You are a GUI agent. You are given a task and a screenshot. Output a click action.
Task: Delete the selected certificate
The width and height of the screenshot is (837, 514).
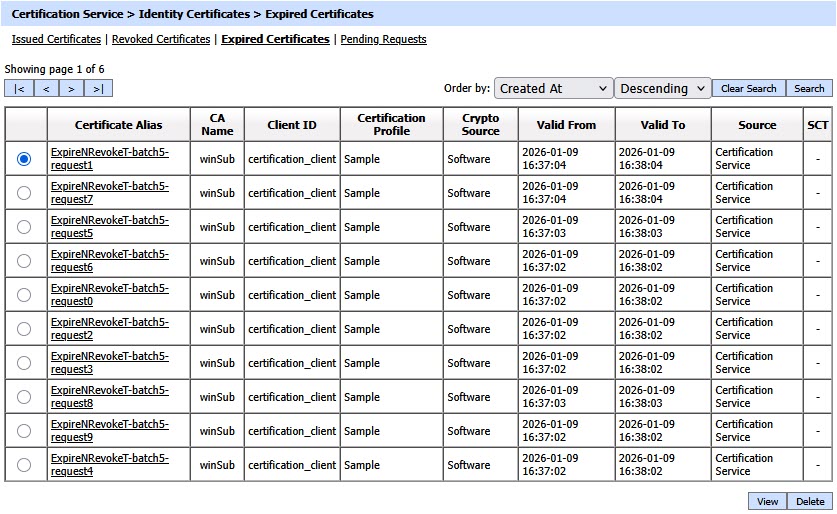click(x=810, y=502)
